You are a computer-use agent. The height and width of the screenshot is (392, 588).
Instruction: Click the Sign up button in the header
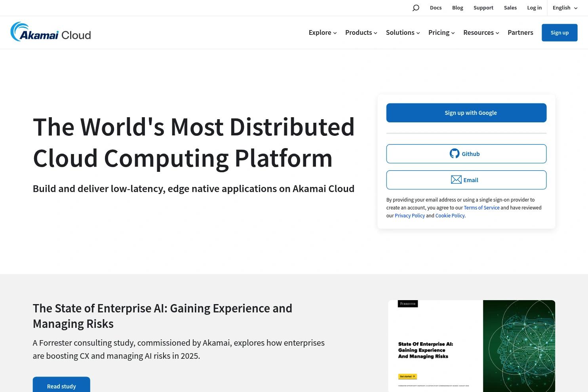tap(559, 32)
